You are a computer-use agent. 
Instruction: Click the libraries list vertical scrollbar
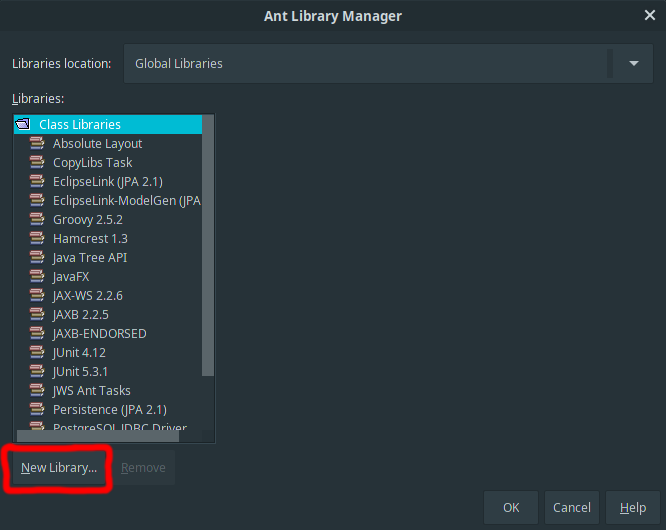click(x=208, y=250)
